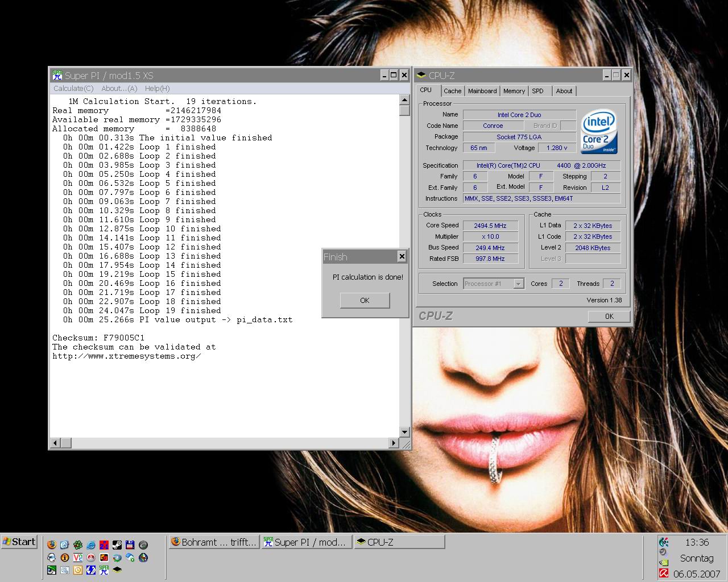Open Steam from the quick launch icons
Image resolution: width=728 pixels, height=582 pixels.
coord(117,544)
